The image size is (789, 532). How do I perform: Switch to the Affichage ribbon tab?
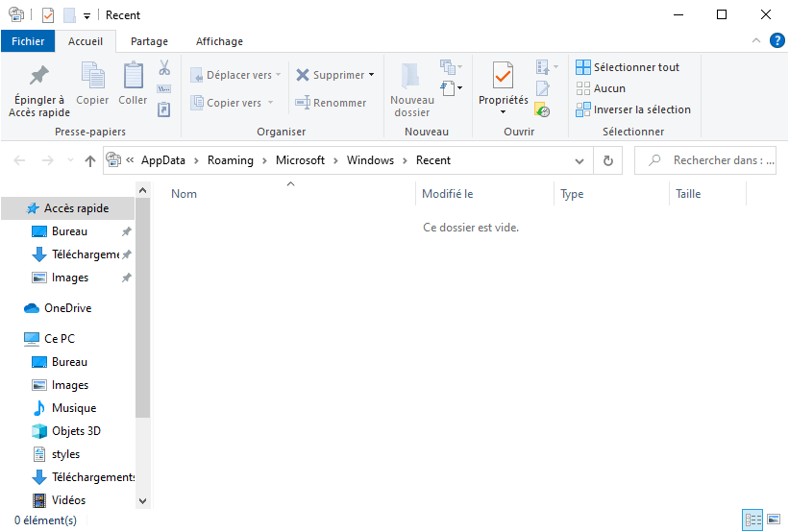(x=219, y=41)
